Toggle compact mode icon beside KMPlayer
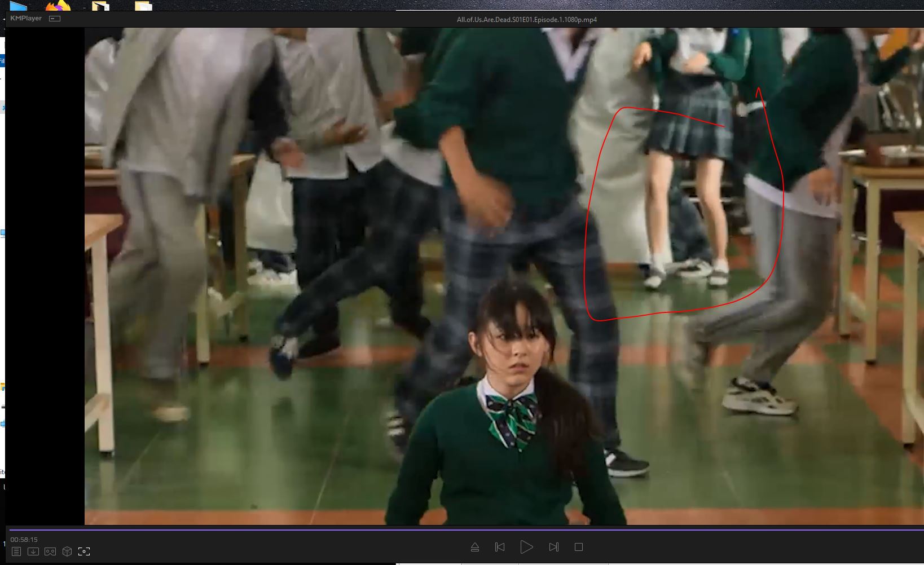This screenshot has height=565, width=924. [x=55, y=19]
